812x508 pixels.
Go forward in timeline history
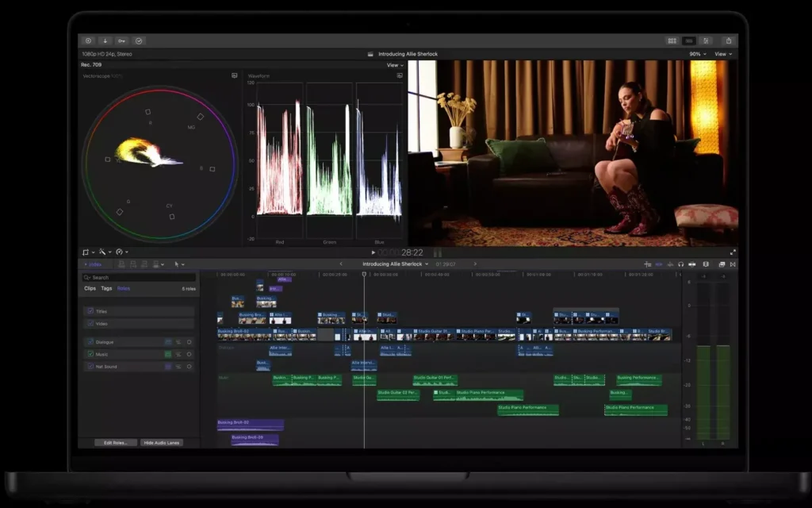pos(475,264)
